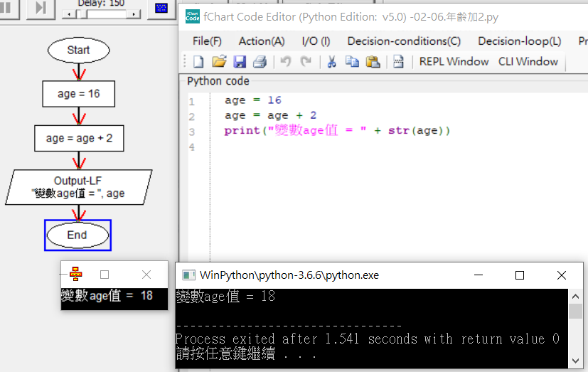Click the Delay slider left arrow

pos(69,14)
